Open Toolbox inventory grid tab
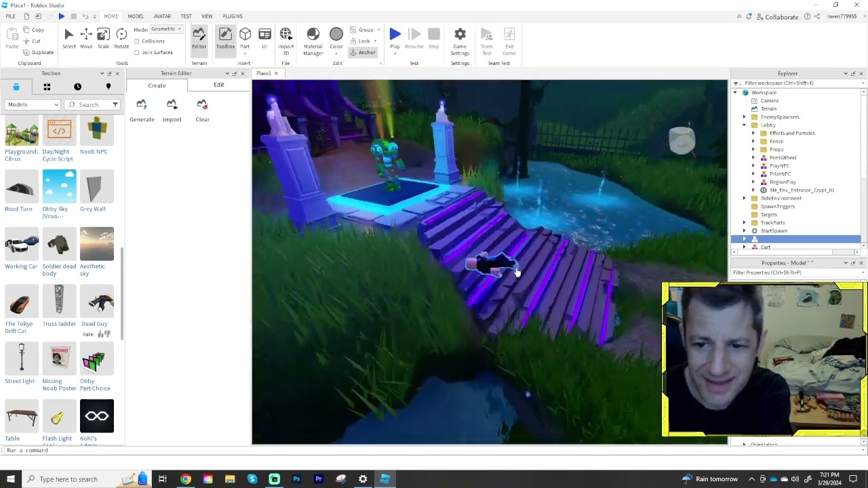This screenshot has height=488, width=868. coord(47,87)
